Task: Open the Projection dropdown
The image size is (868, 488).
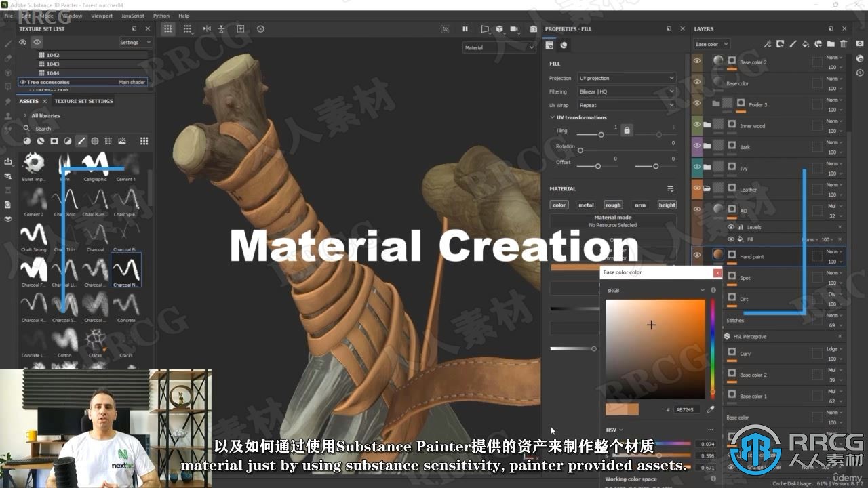Action: 627,78
